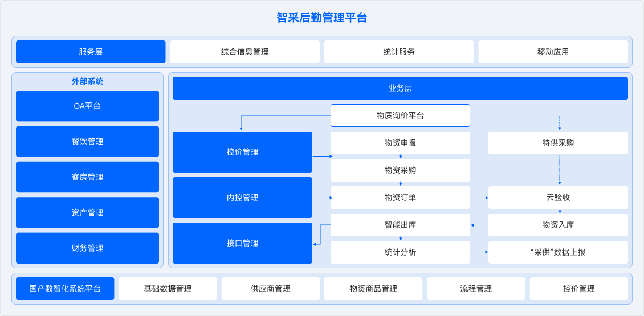Viewport: 644px width, 316px height.
Task: Click the 国产数智化系统平台 blue label
Action: tap(65, 289)
